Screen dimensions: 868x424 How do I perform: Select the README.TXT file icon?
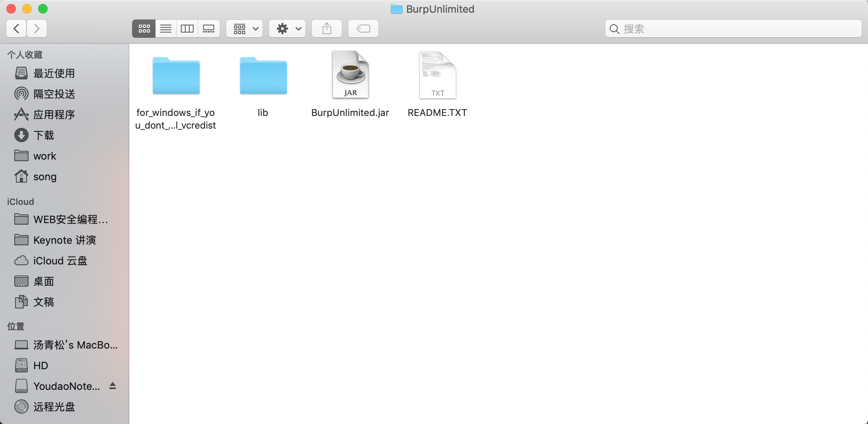438,75
